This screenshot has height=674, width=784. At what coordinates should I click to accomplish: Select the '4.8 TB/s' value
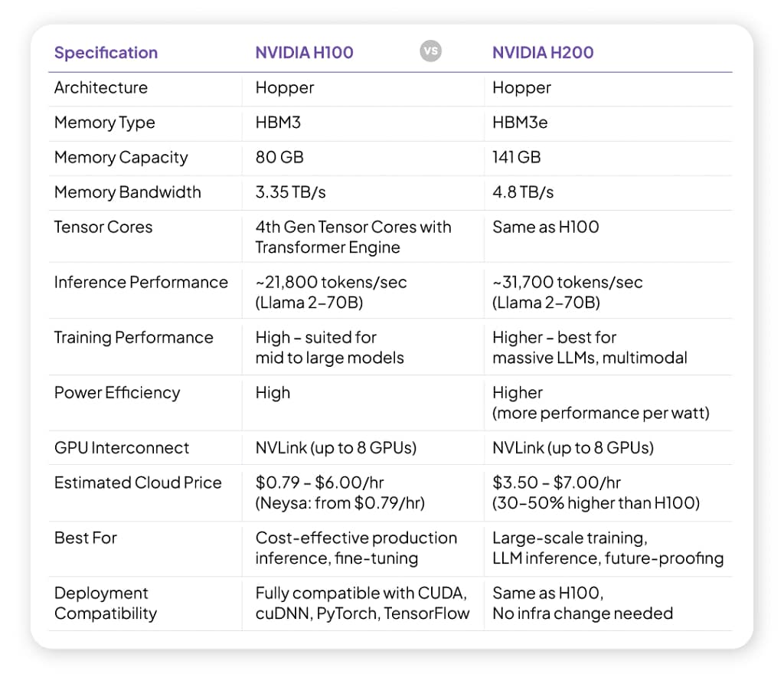coord(523,192)
